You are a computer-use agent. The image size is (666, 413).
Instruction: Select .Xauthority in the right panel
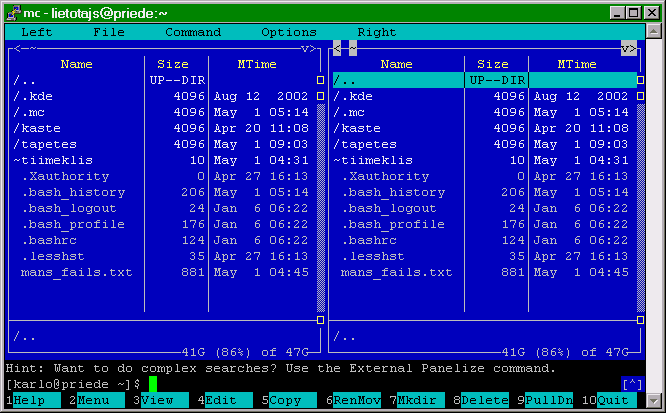485,176
